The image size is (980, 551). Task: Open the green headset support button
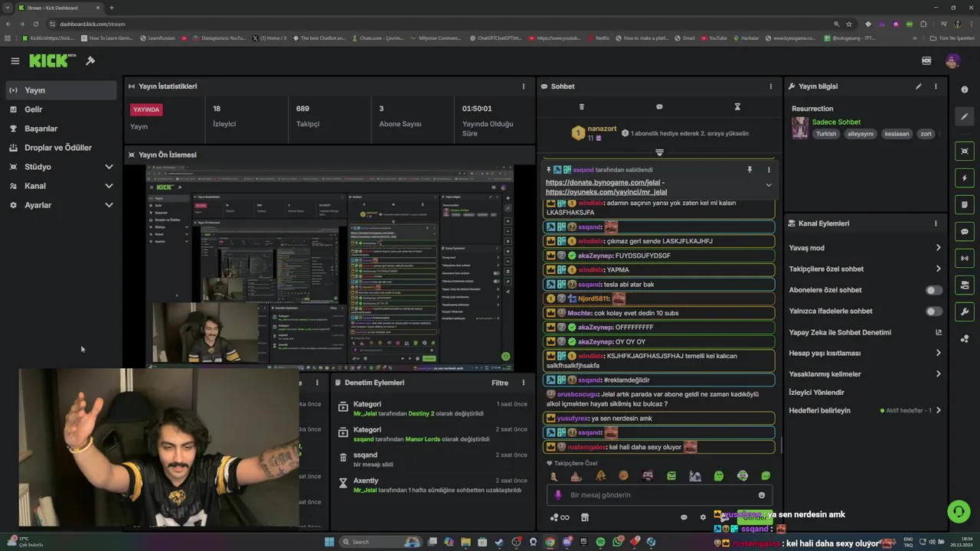tap(958, 510)
